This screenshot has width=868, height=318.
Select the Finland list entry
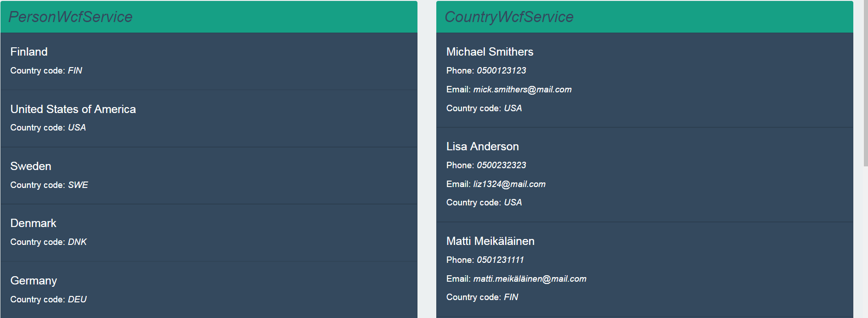click(209, 61)
